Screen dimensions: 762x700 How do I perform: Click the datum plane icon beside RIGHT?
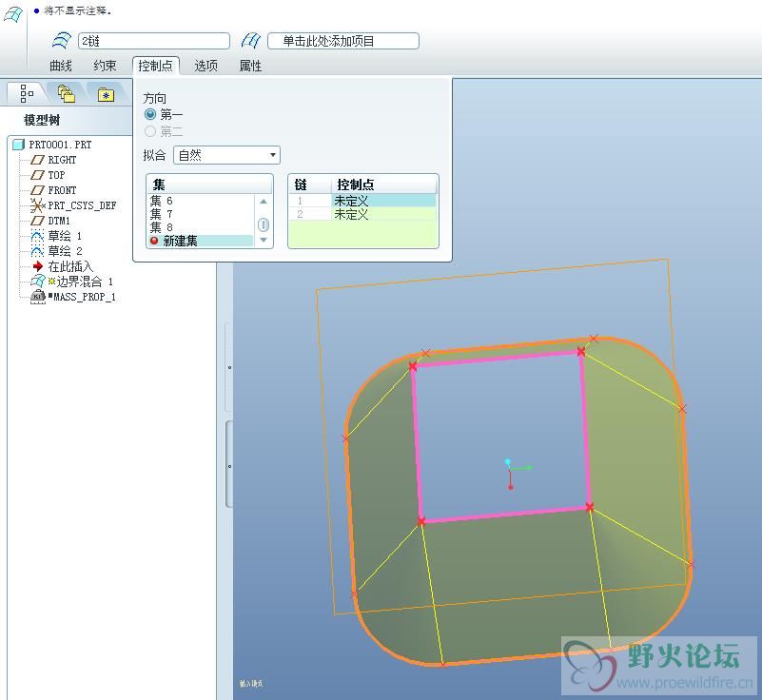tap(37, 160)
